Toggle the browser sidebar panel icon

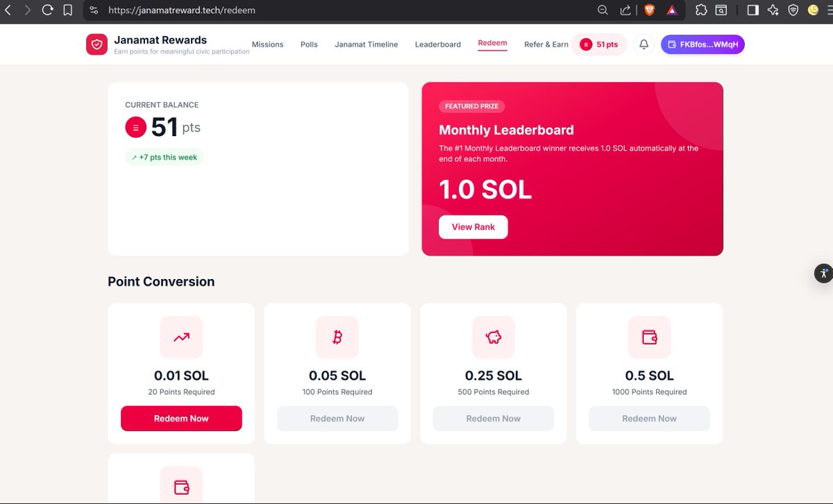point(752,10)
